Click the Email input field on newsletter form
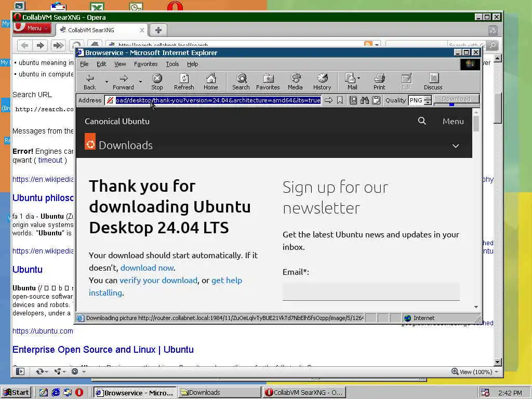The height and width of the screenshot is (399, 532). pos(371,291)
